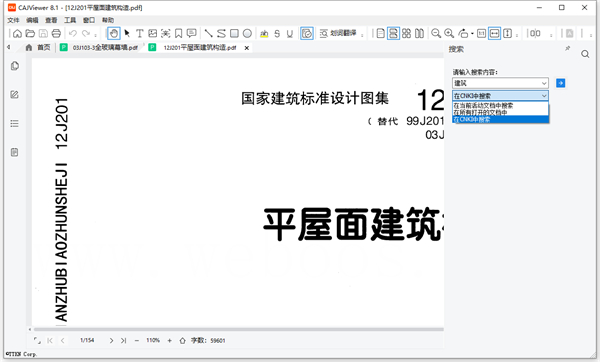600x362 pixels.
Task: Open the 帮助 menu
Action: tap(108, 20)
